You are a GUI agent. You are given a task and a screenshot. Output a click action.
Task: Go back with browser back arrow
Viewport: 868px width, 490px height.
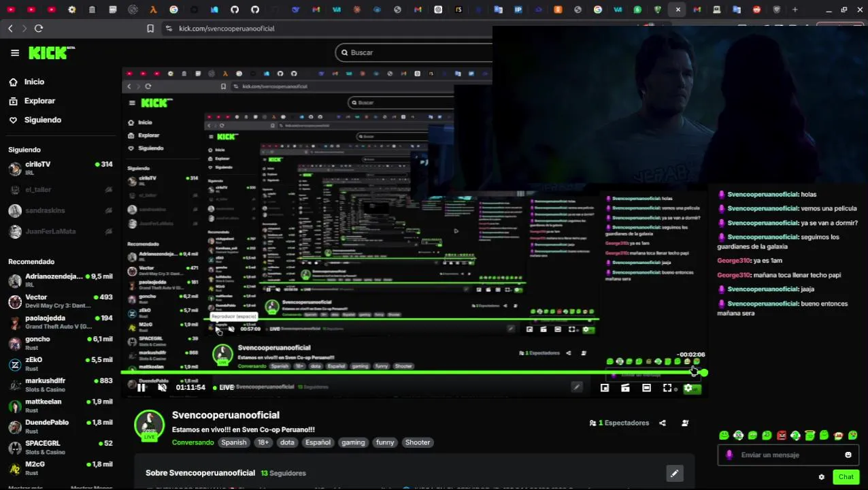(10, 28)
